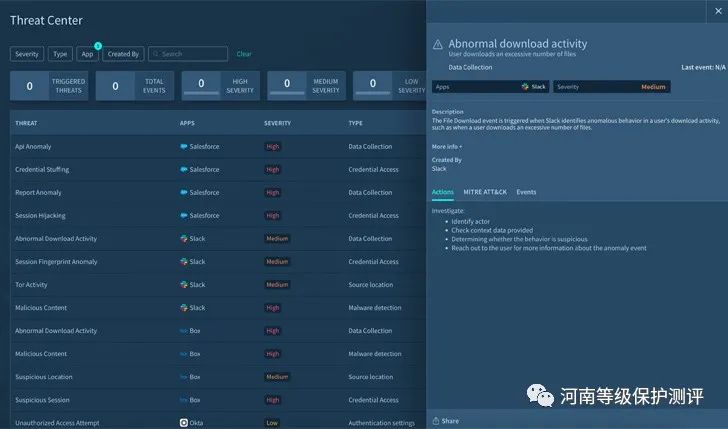Click the Search threats input field
Viewport: 728px width, 429px height.
192,54
